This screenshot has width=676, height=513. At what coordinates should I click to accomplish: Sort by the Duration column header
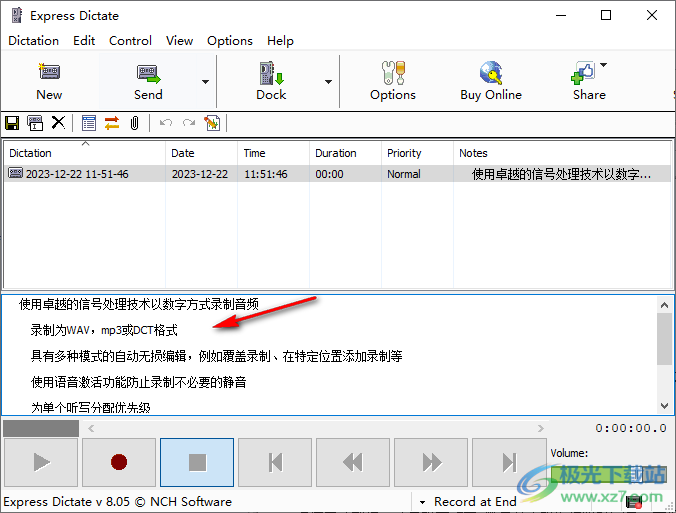click(345, 153)
